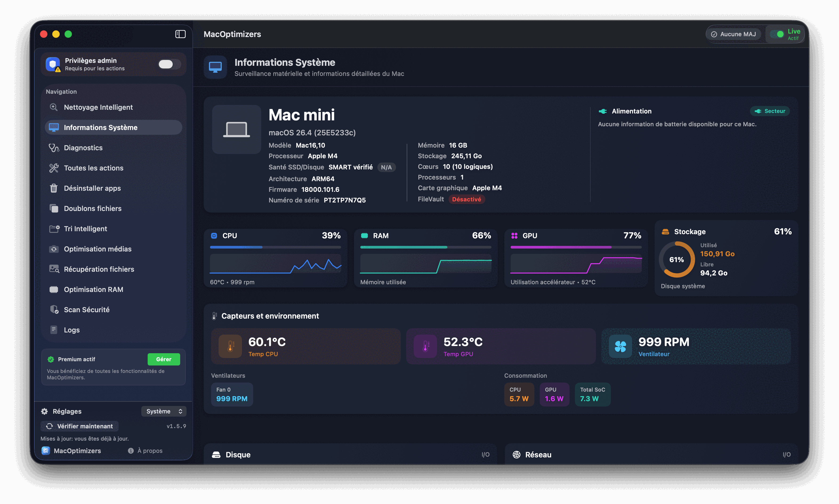Enable the Privilèges admin switch
Image resolution: width=839 pixels, height=504 pixels.
pyautogui.click(x=169, y=64)
